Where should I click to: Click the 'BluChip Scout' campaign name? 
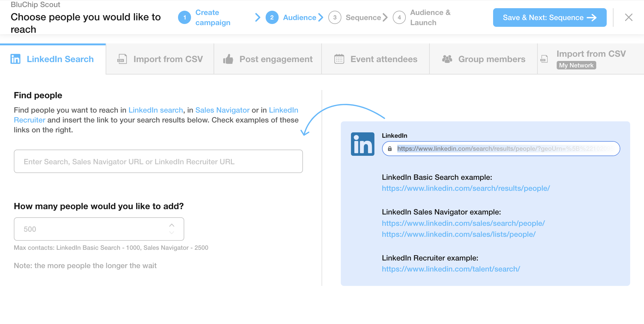coord(35,5)
